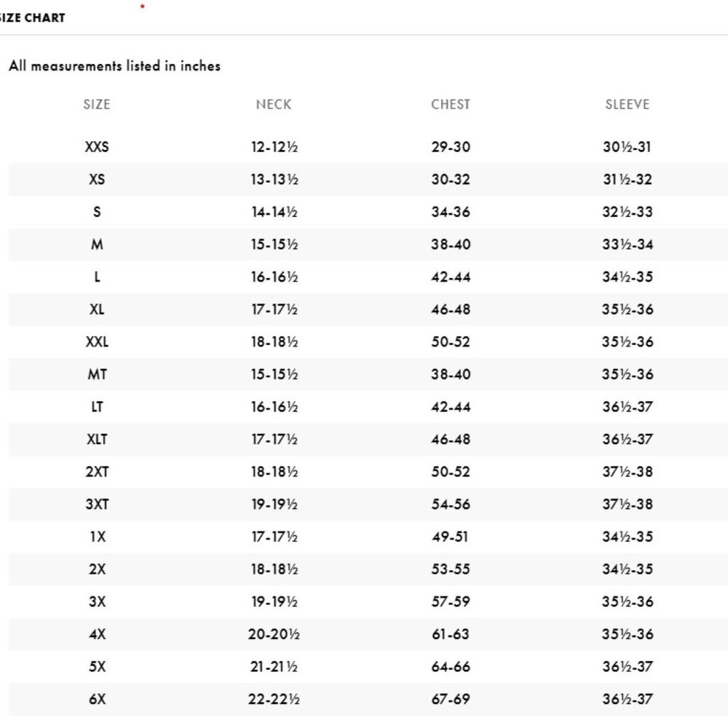728x728 pixels.
Task: Click the SIZE CHART heading
Action: click(32, 17)
